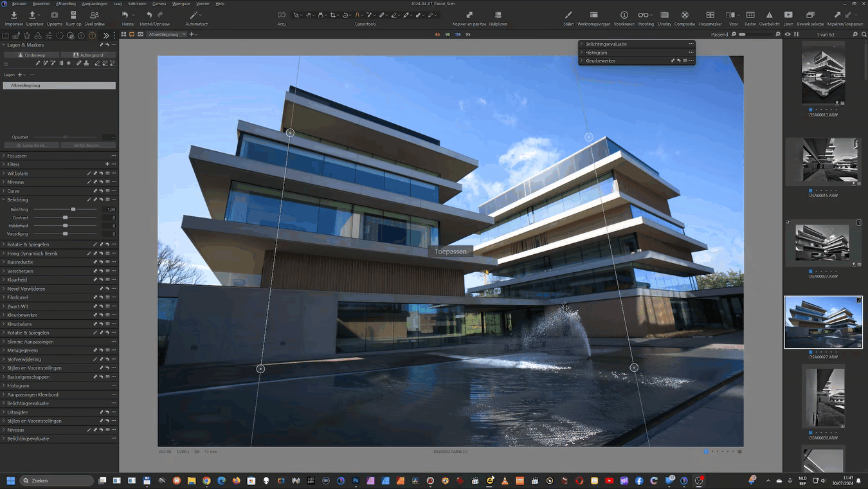Click the Bewerk selectie icon
Viewport: 868px width, 489px height.
810,15
